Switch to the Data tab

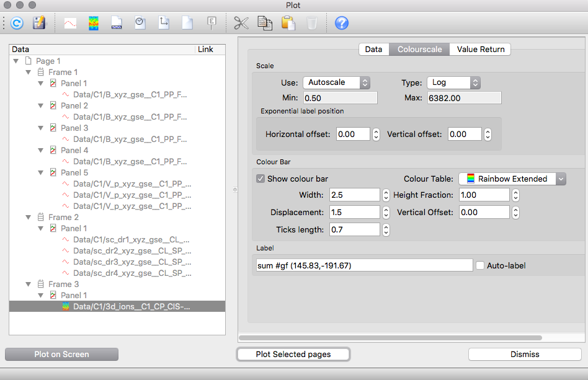pos(373,49)
